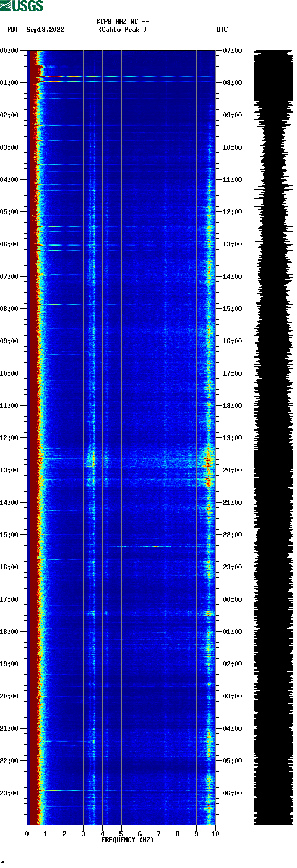The image size is (297, 868).
Task: Click the 06:00 UTC time label on right axis
Action: (x=232, y=793)
